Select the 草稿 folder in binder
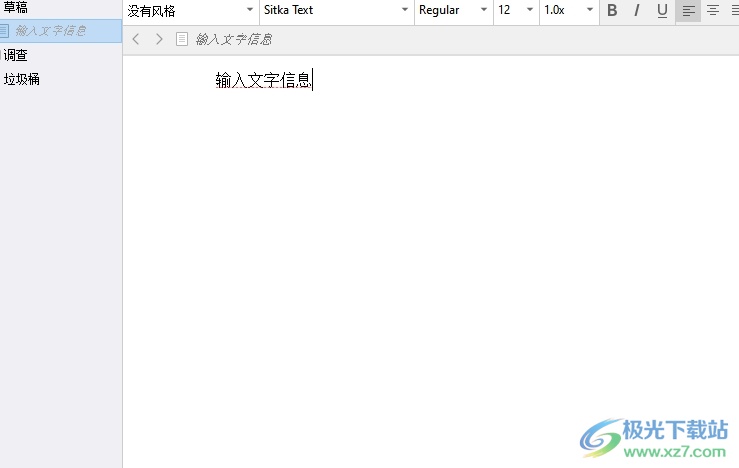739x468 pixels. [x=16, y=7]
